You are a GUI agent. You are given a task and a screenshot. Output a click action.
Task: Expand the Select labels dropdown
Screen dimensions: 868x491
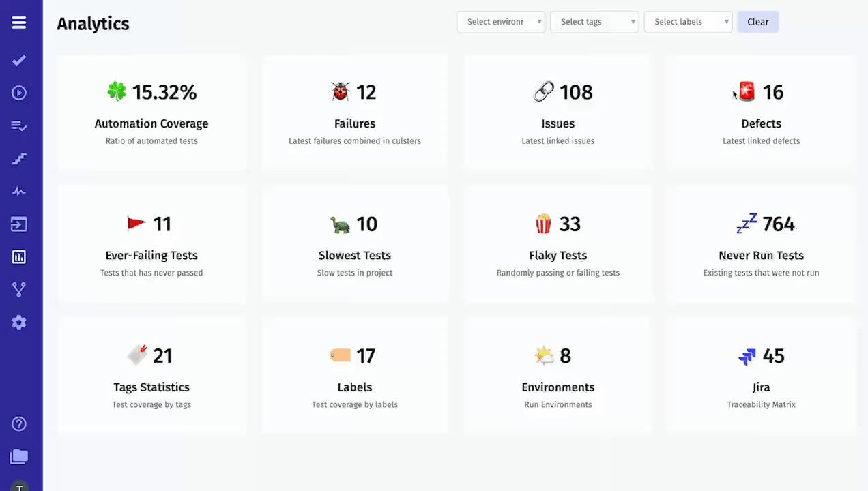[688, 22]
